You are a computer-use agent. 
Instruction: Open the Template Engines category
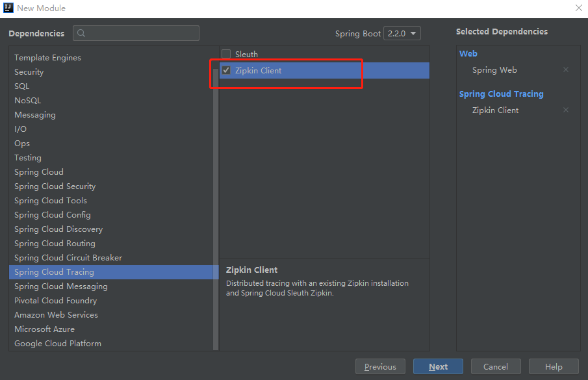pyautogui.click(x=47, y=58)
